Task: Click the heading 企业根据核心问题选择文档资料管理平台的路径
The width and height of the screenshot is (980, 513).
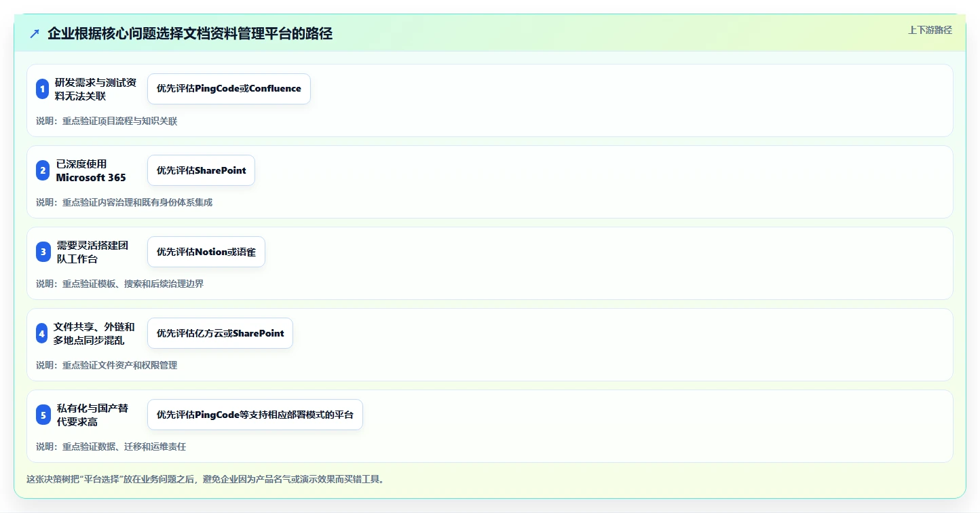Action: click(190, 34)
